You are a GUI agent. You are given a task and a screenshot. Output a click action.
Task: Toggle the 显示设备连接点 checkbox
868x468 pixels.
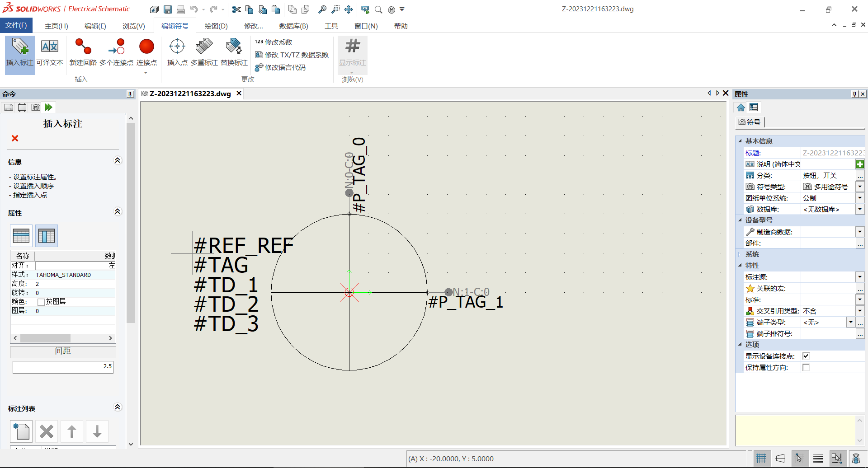(x=806, y=356)
